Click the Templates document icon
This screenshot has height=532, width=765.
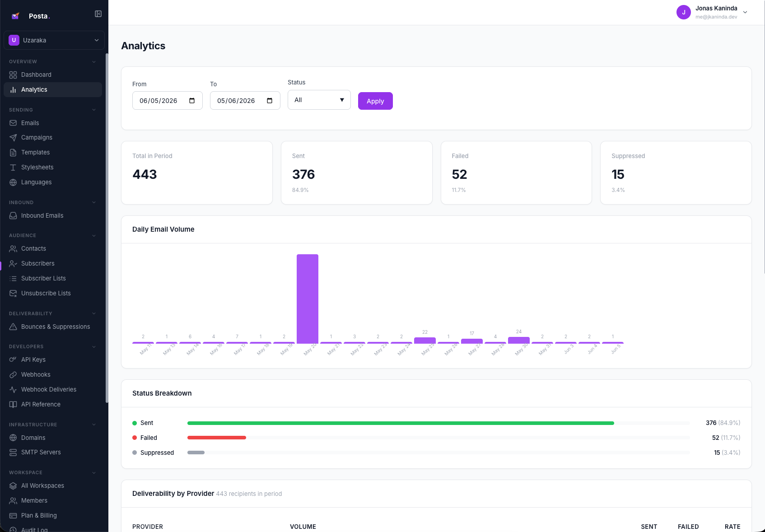tap(13, 153)
